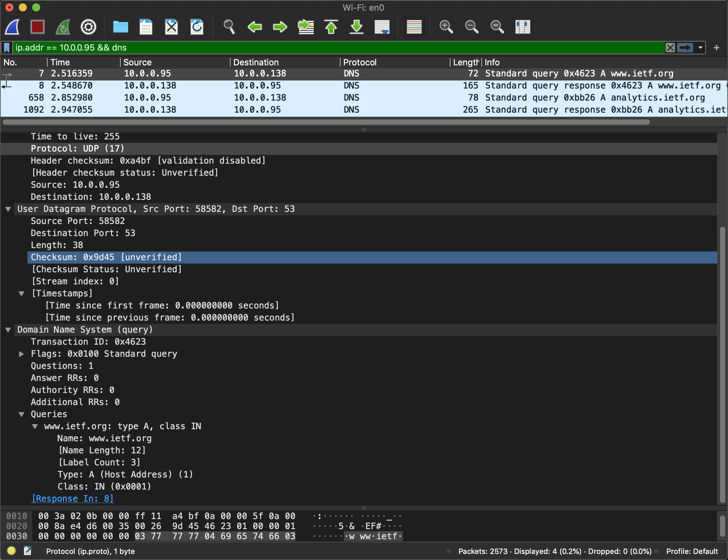Screen dimensions: 728x560
Task: Go to the first packet arrow icon
Action: [331, 27]
